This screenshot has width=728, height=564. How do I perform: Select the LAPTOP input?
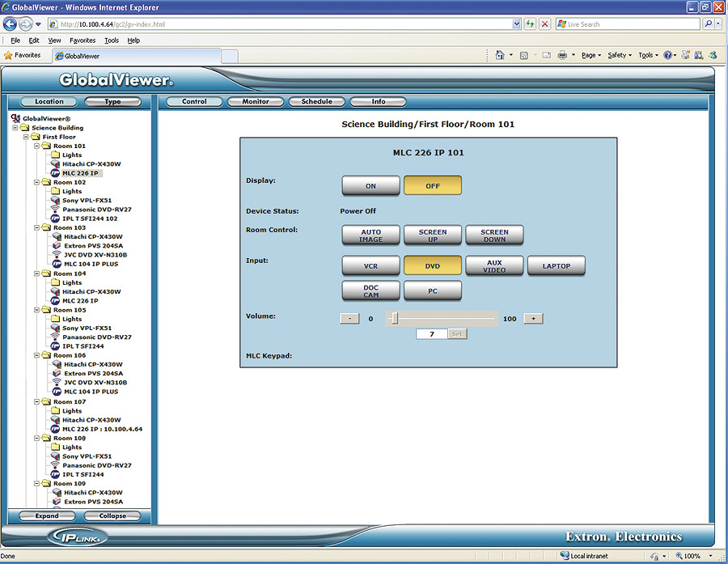click(x=557, y=265)
